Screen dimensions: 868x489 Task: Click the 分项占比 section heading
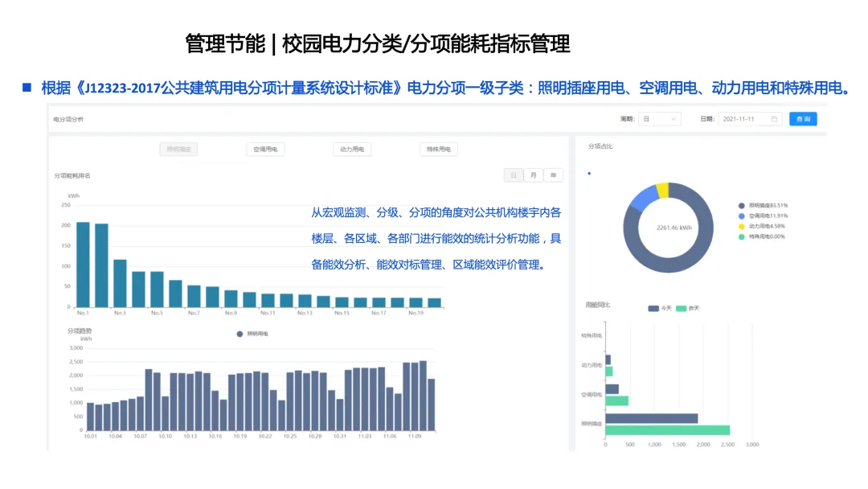coord(600,146)
